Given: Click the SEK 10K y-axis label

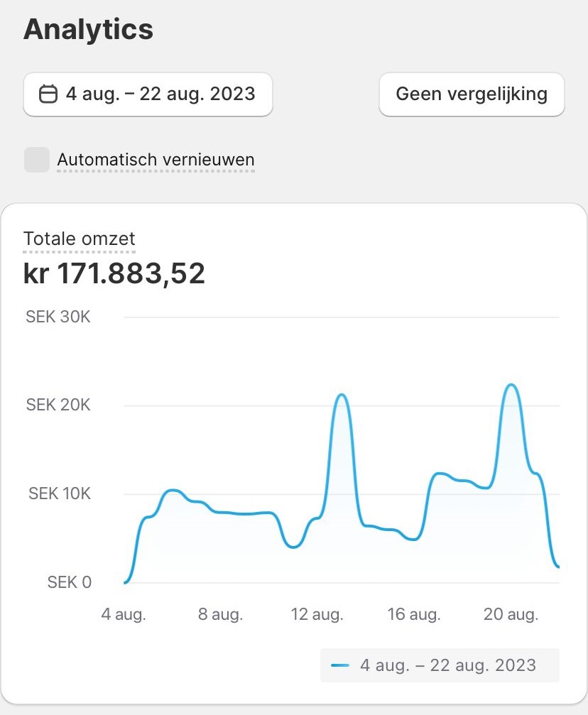Looking at the screenshot, I should 60,493.
